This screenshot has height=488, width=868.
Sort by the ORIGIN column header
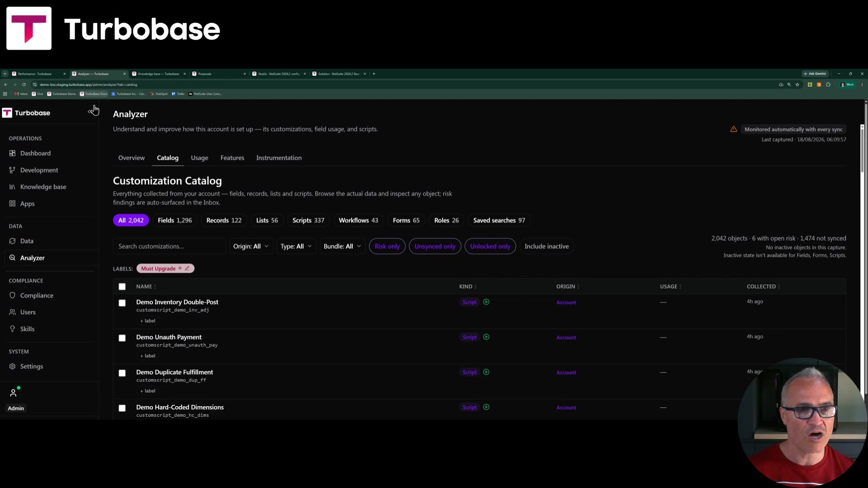568,286
